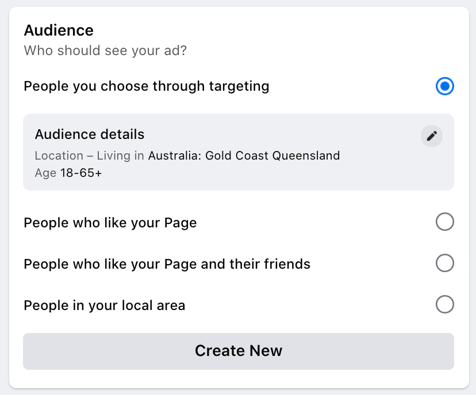
Task: Click the 'People you choose through targeting' label
Action: 146,86
